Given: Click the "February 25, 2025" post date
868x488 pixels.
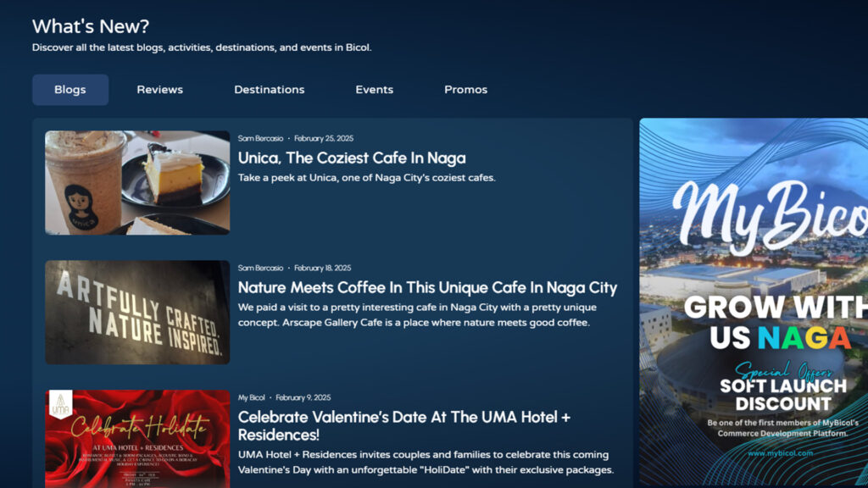Looking at the screenshot, I should click(324, 138).
